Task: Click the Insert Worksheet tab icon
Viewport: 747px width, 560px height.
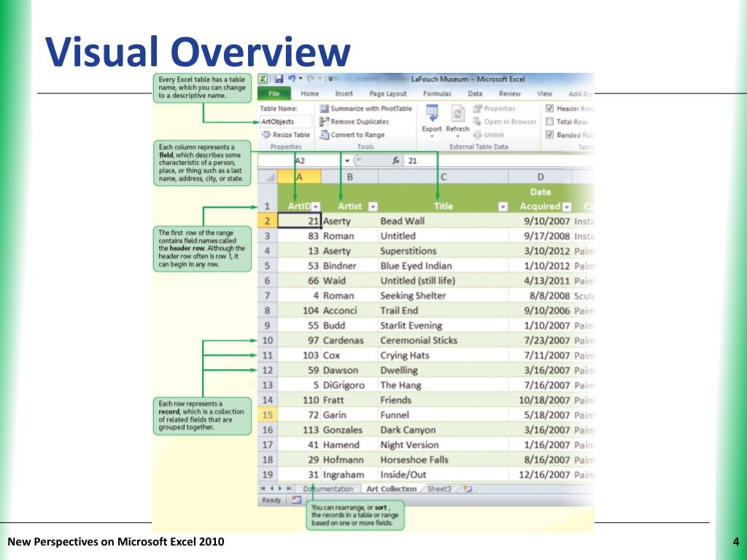Action: 468,489
